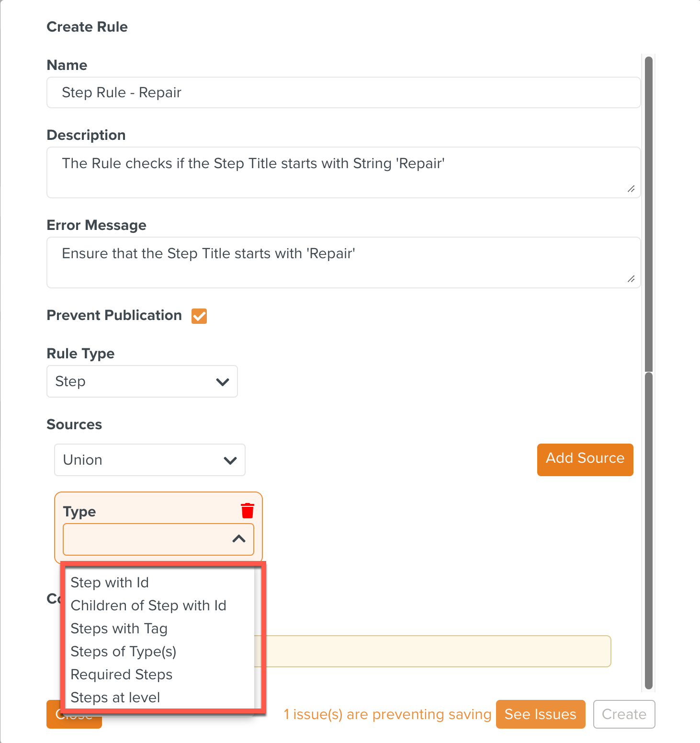This screenshot has width=700, height=743.
Task: Open the Rule Type dropdown
Action: pos(142,381)
